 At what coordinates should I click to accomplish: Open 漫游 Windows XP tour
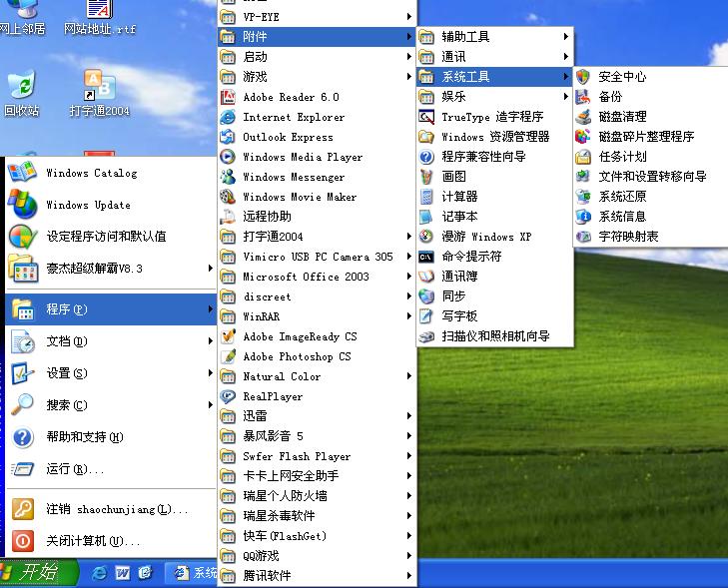(495, 237)
